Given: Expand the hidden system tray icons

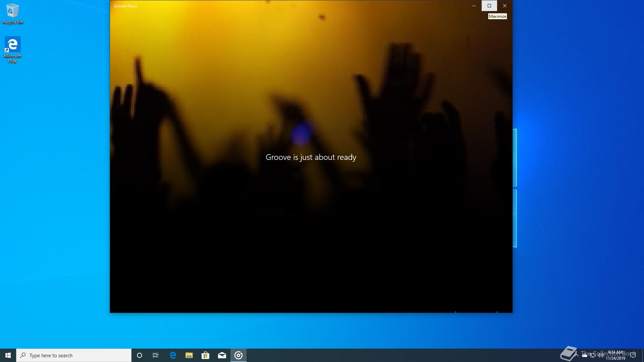Looking at the screenshot, I should pyautogui.click(x=577, y=355).
